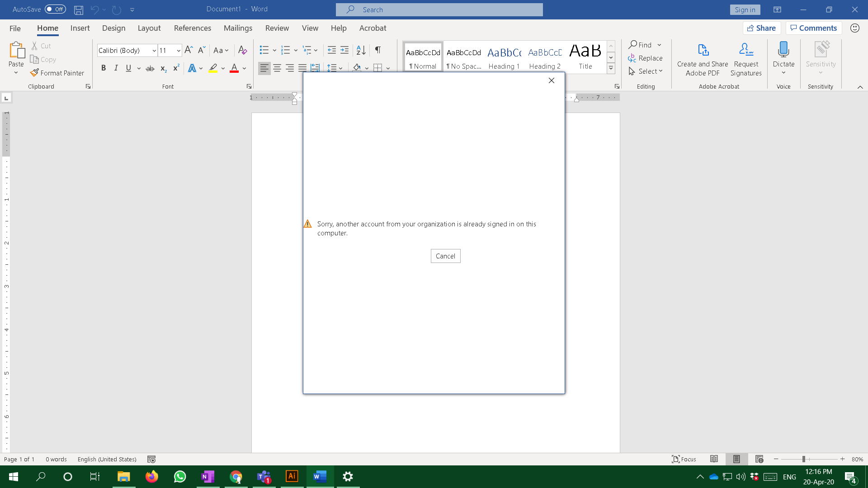This screenshot has height=488, width=868.
Task: Toggle AutoSave switch
Action: click(x=55, y=9)
